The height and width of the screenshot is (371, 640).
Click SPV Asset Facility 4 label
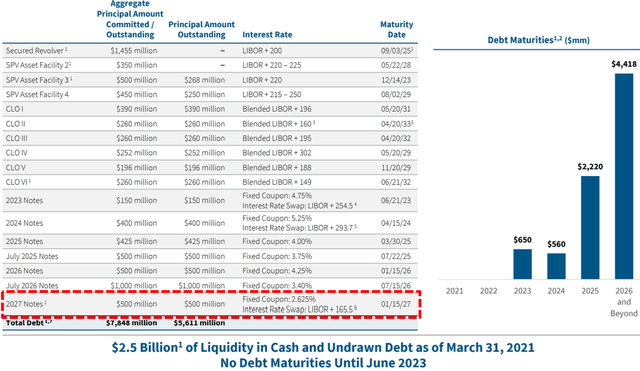pos(37,94)
